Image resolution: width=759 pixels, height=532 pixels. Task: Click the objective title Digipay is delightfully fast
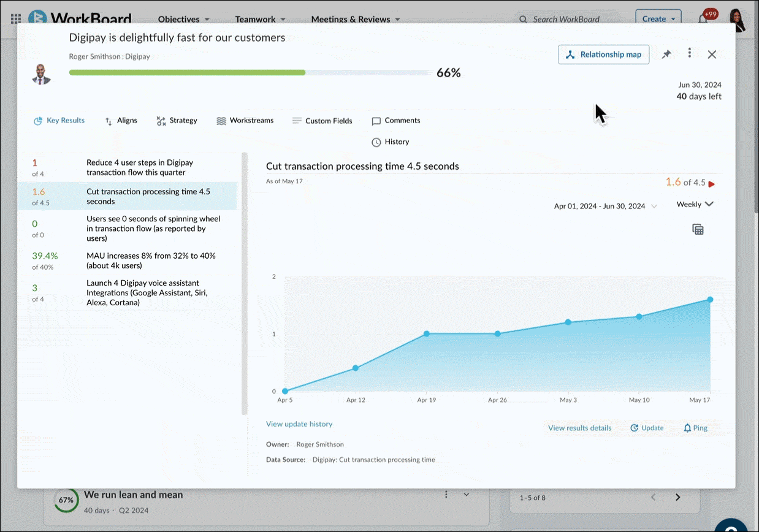tap(177, 38)
